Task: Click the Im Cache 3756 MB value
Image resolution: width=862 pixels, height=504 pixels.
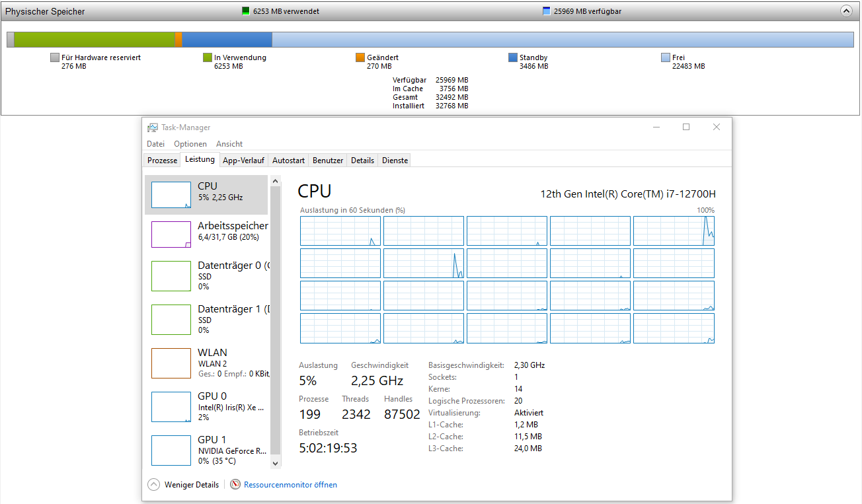Action: coord(453,89)
